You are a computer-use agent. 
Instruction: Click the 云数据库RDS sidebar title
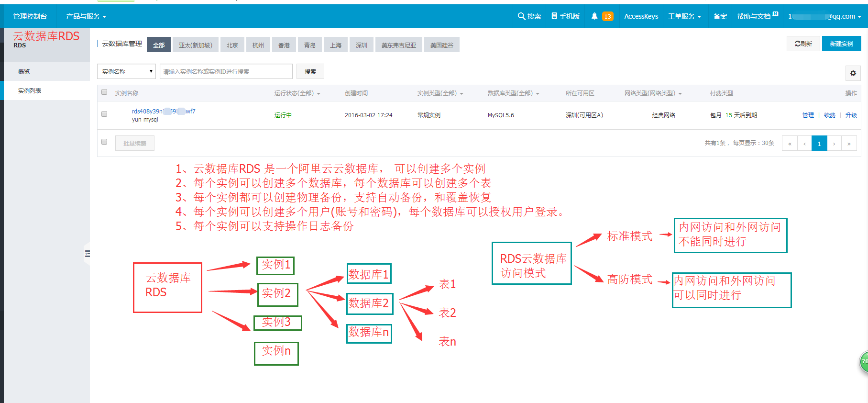[x=46, y=36]
